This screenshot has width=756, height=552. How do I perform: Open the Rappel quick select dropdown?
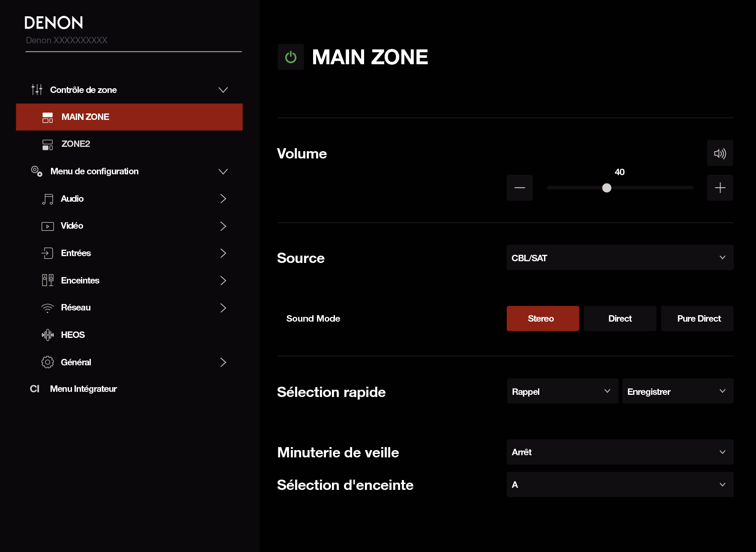(562, 391)
